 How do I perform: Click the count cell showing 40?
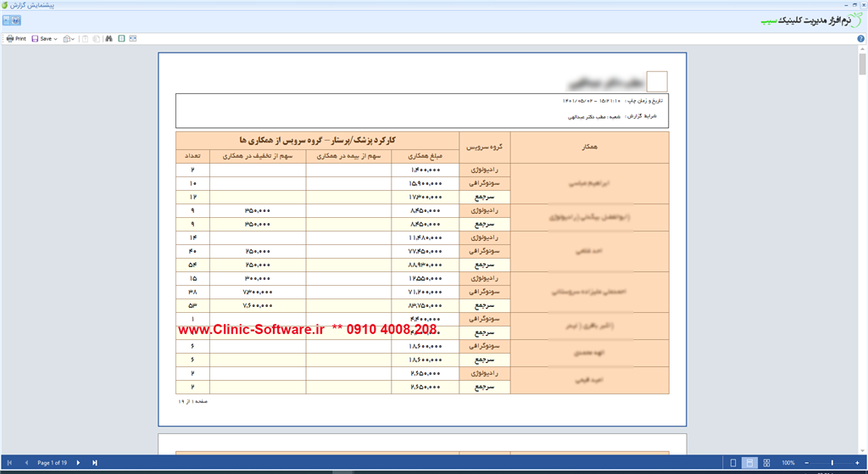point(192,251)
